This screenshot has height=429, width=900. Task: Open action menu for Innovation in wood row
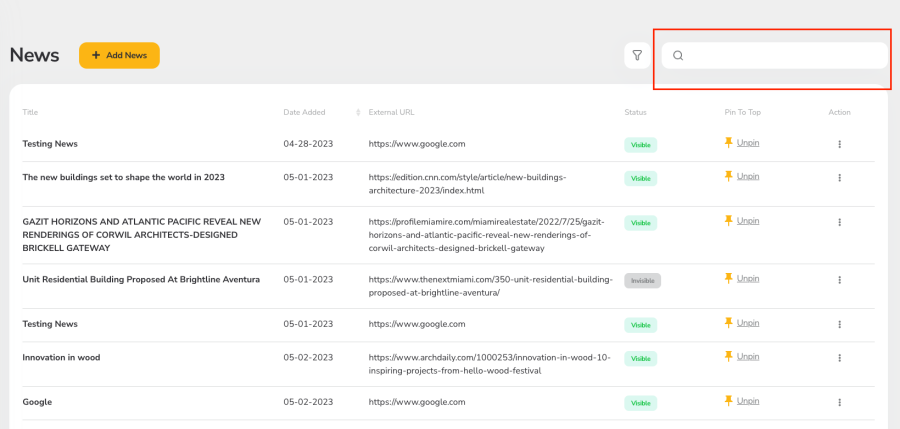click(839, 358)
